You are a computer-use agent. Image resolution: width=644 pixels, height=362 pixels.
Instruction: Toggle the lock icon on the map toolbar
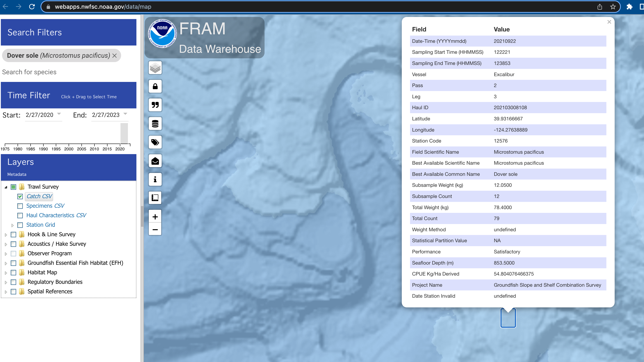[155, 86]
